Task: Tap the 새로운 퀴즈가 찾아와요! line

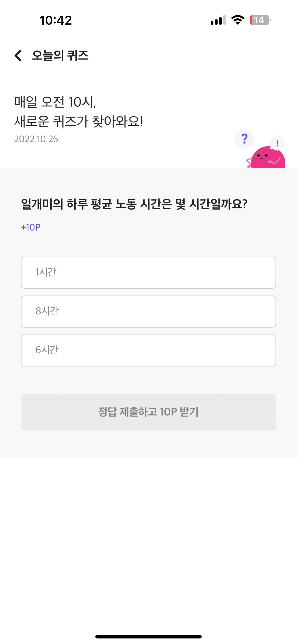Action: (x=78, y=122)
